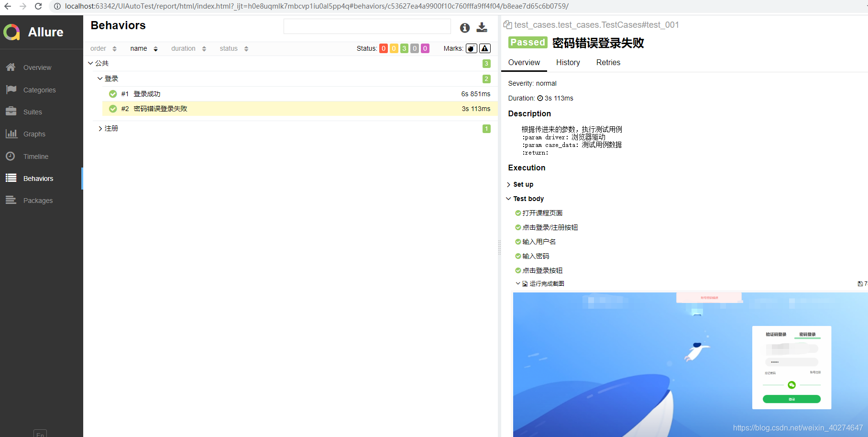
Task: Copy test case full name icon
Action: [x=508, y=24]
